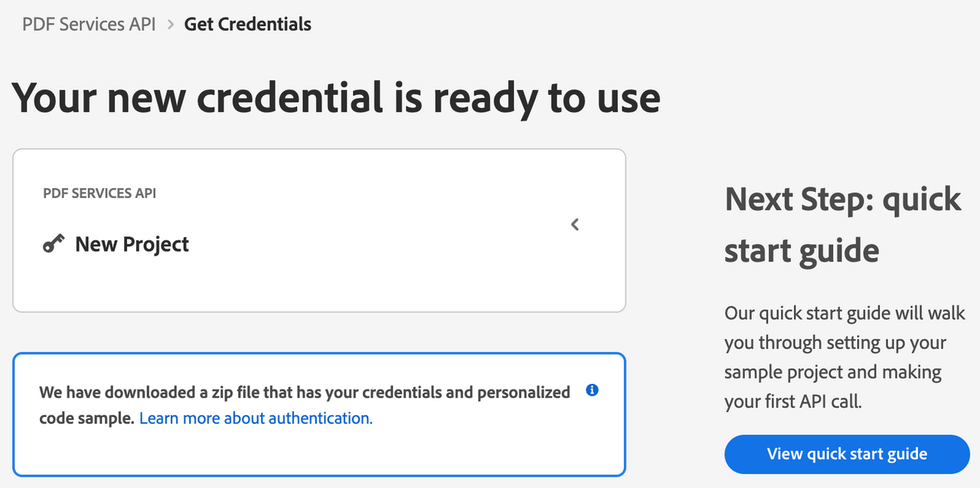Click the quick start guide description paragraph
Viewport: 980px width, 488px height.
tap(845, 357)
